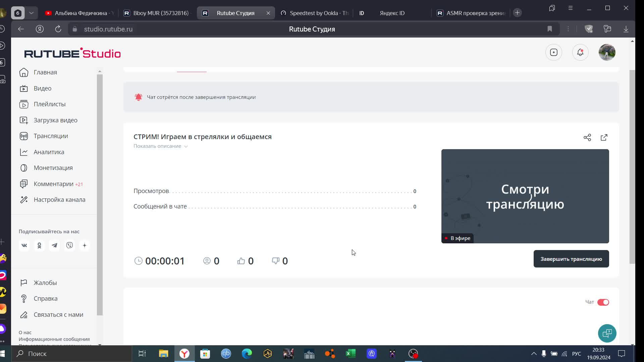Click the Комментарии speech bubble icon
This screenshot has height=362, width=644.
click(x=23, y=184)
